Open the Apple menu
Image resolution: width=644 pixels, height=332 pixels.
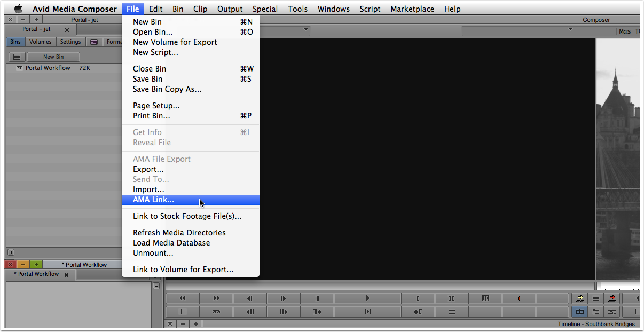pyautogui.click(x=18, y=9)
